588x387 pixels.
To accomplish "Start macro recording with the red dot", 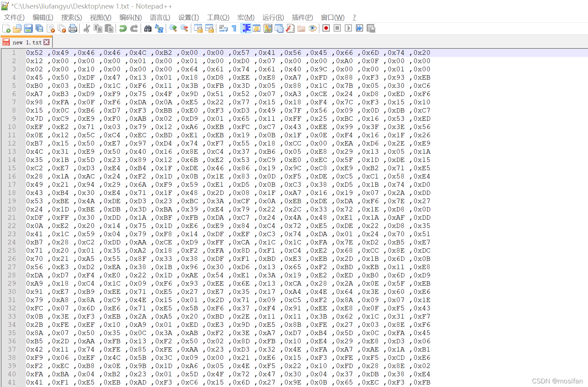I will 326,28.
